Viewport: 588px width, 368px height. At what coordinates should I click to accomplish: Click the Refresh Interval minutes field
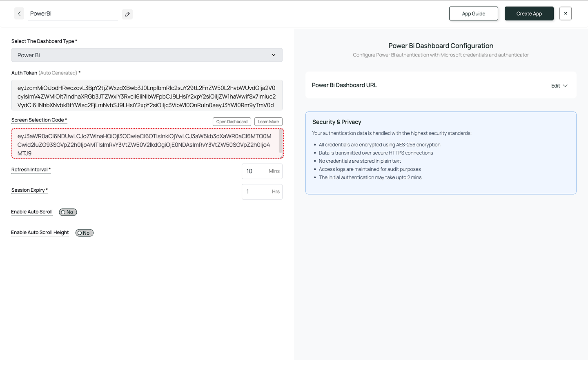tap(256, 171)
